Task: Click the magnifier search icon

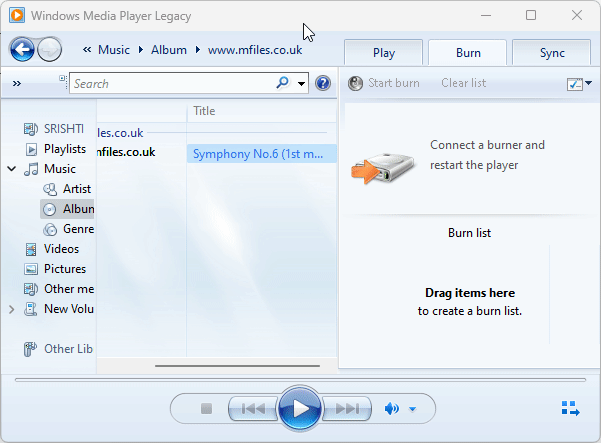Action: tap(282, 82)
